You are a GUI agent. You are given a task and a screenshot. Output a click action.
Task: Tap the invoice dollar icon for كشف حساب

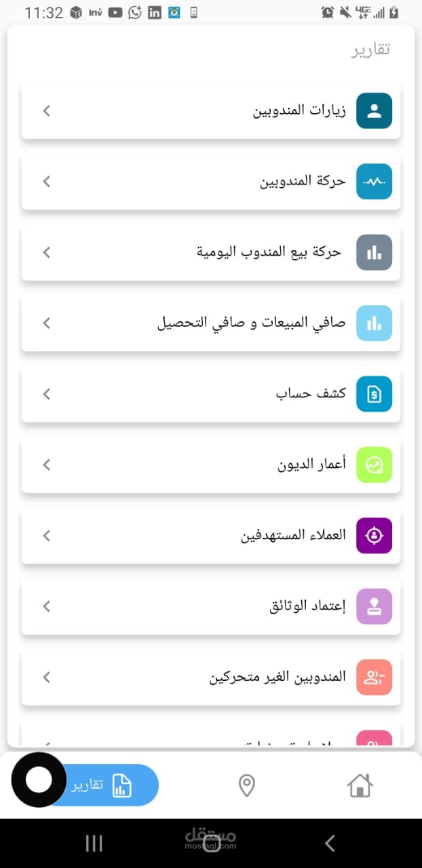(374, 394)
